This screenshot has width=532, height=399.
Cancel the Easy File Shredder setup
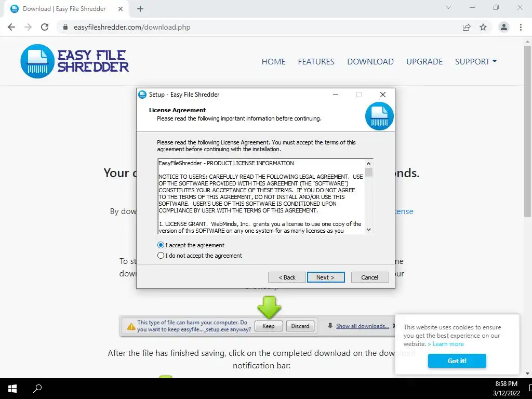pos(369,277)
